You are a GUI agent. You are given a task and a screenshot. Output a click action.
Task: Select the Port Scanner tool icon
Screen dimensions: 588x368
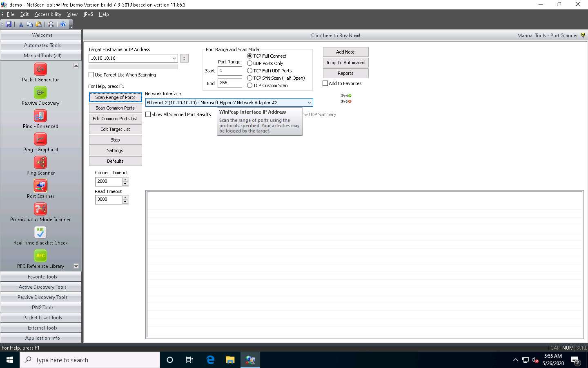(40, 186)
